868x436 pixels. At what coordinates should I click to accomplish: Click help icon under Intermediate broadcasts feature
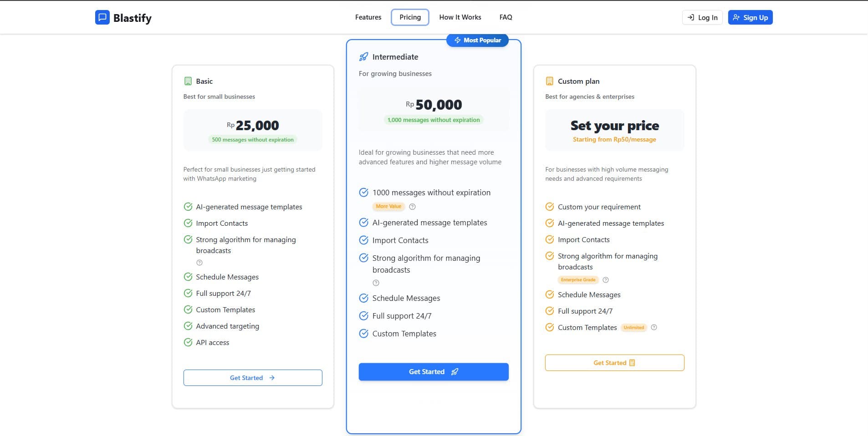coord(376,283)
